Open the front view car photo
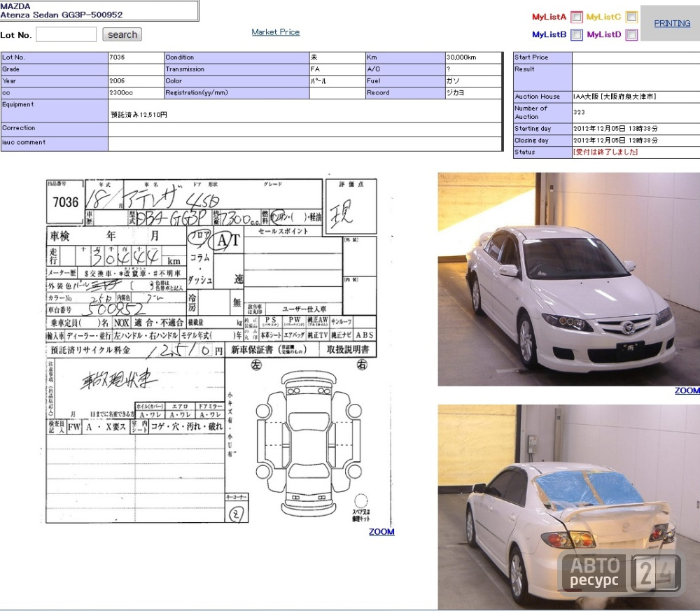This screenshot has height=611, width=700. (568, 279)
